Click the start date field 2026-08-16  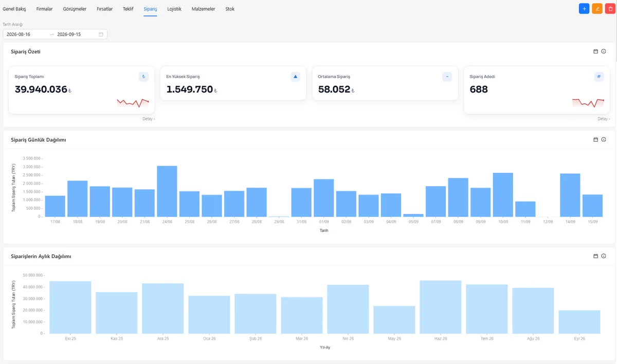pos(19,34)
